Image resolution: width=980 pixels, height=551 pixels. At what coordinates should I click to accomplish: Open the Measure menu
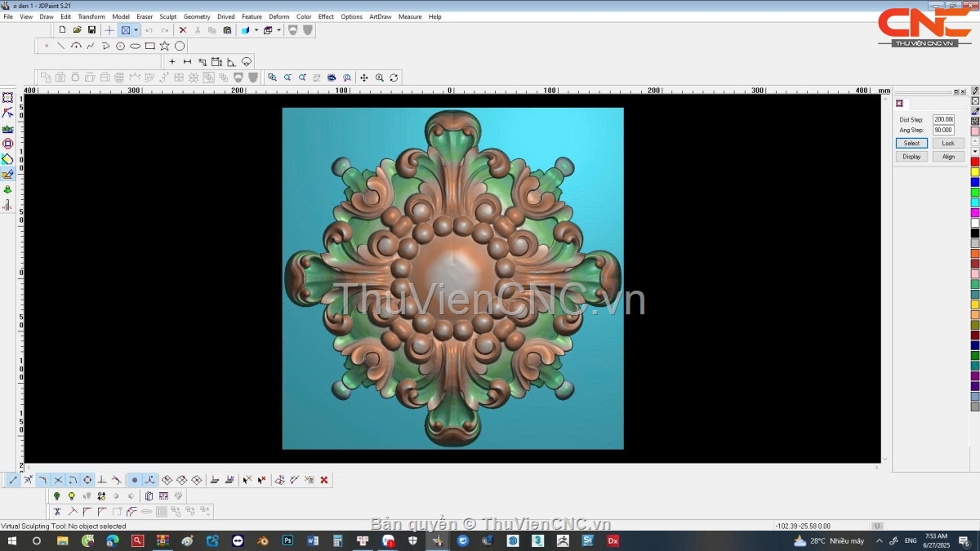point(410,16)
